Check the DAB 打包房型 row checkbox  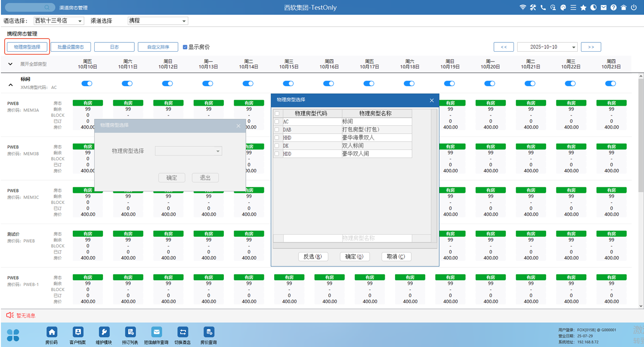click(277, 129)
